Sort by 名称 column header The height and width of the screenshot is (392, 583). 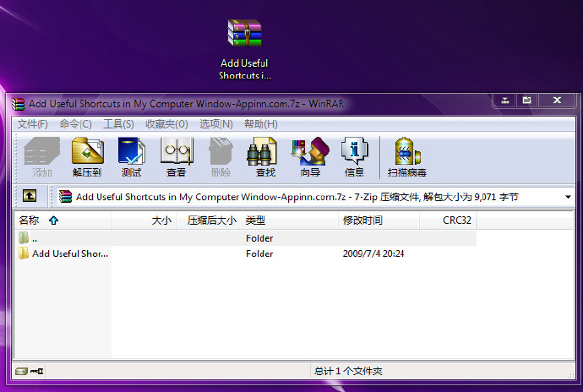63,220
